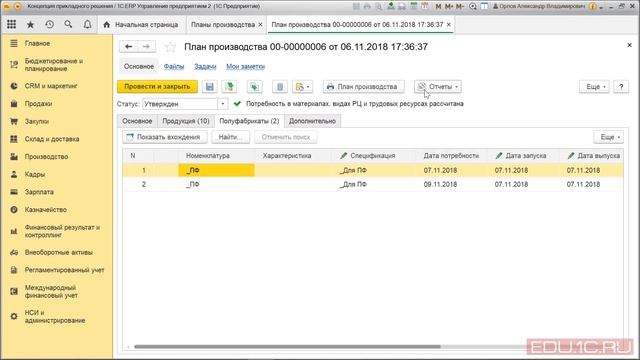Open Финансовый результат и контроллинг section
The width and height of the screenshot is (640, 360).
coord(57,231)
